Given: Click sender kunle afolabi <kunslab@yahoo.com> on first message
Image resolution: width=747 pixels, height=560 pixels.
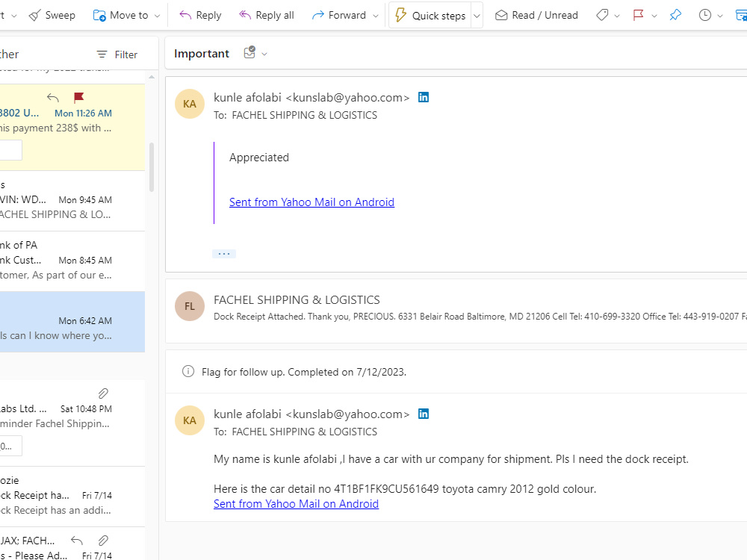Looking at the screenshot, I should pyautogui.click(x=311, y=98).
